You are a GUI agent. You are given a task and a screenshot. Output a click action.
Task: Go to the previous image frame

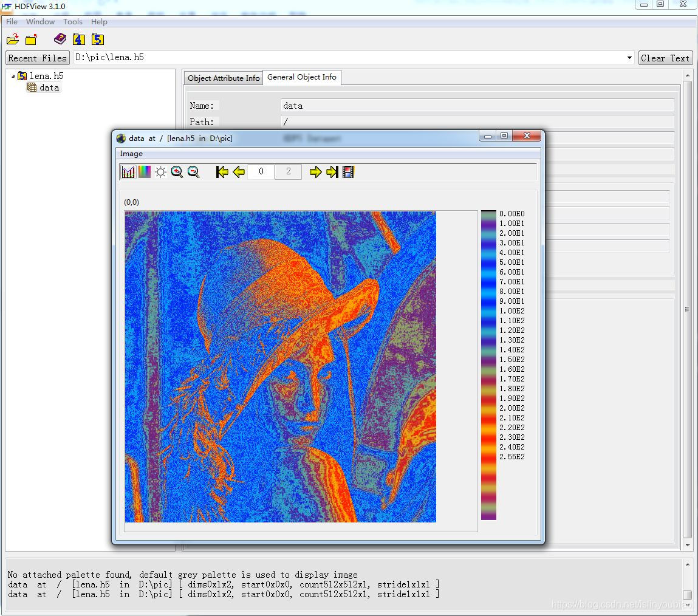point(239,172)
